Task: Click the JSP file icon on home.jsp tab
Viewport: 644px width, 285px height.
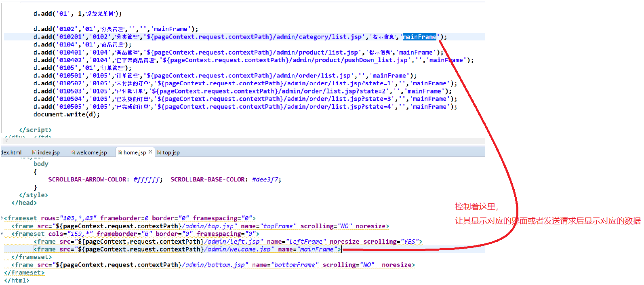Action: (x=120, y=152)
